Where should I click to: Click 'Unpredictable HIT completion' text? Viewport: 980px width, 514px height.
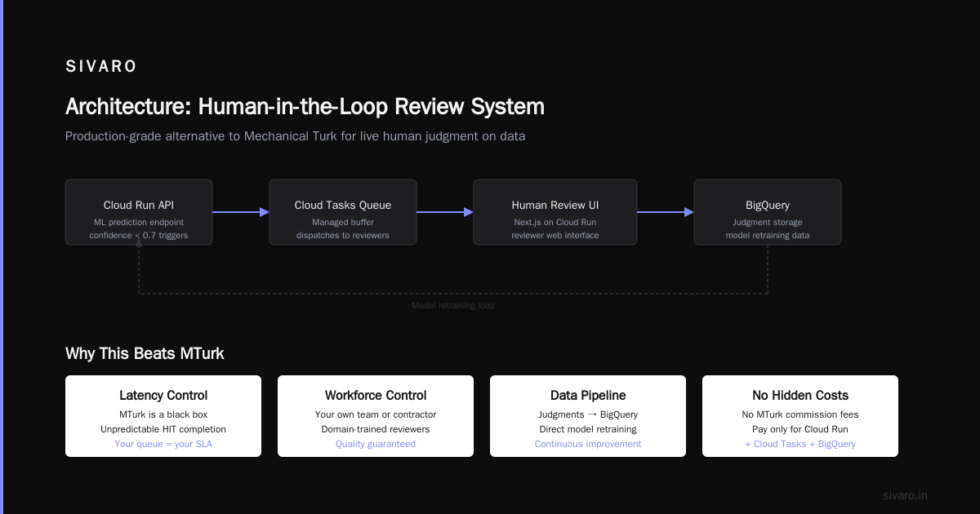(163, 430)
